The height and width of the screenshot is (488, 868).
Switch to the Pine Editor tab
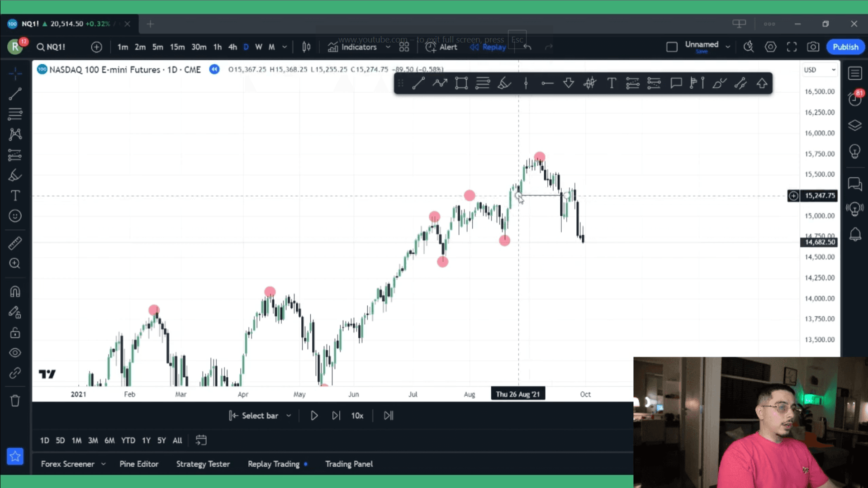pos(139,464)
